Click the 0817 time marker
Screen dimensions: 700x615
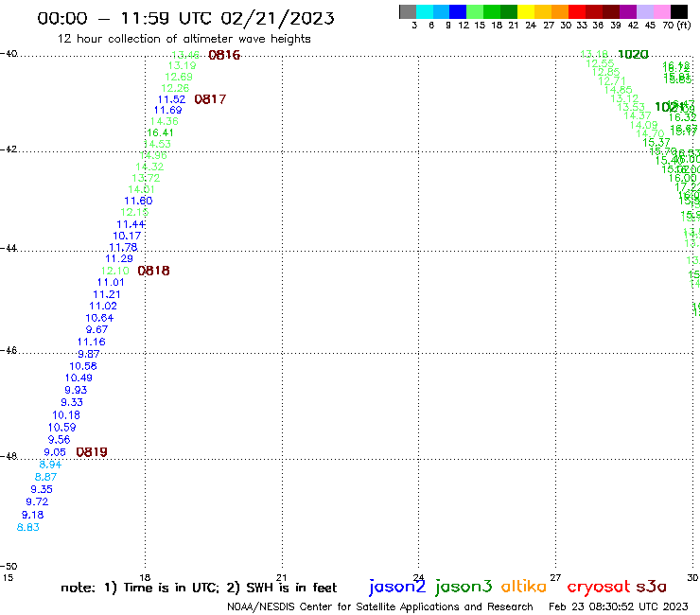[x=210, y=99]
